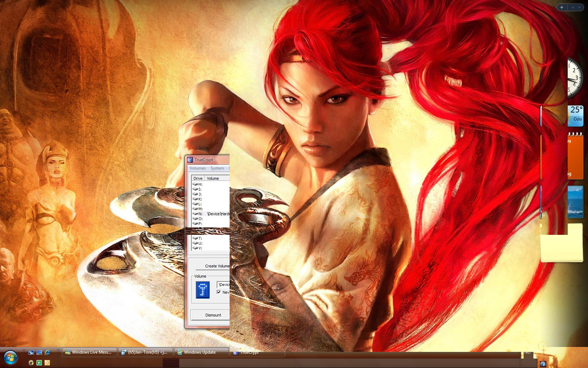
Task: Activate the TrueCrypt taskbar button
Action: 258,353
